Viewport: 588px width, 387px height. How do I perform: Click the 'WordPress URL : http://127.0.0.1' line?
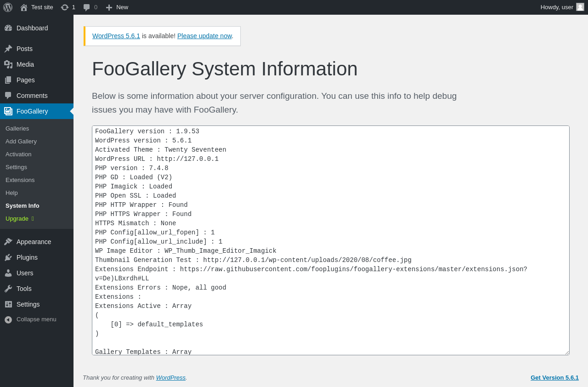click(157, 159)
